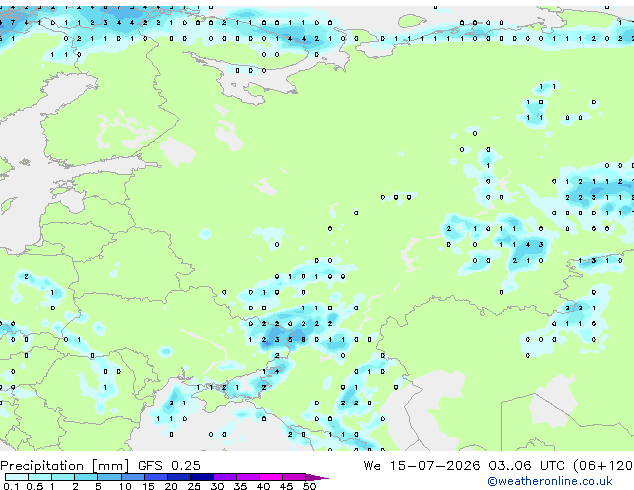The width and height of the screenshot is (634, 490).
Task: Click the 30–35 mm purple swatch
Action: click(x=224, y=477)
